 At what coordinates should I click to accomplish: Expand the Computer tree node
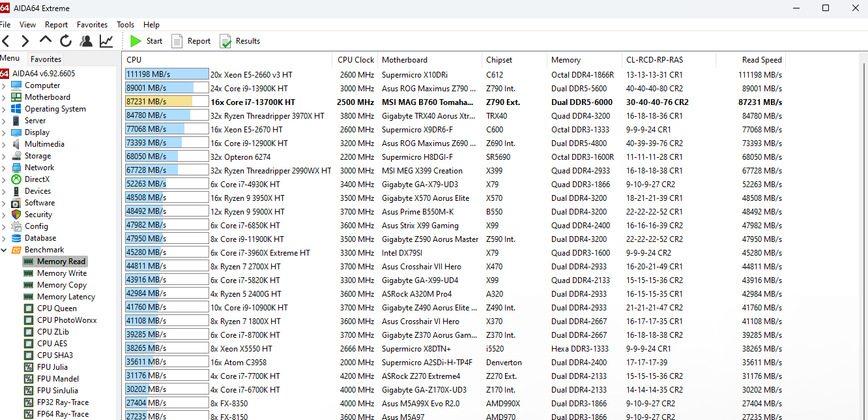pyautogui.click(x=5, y=85)
